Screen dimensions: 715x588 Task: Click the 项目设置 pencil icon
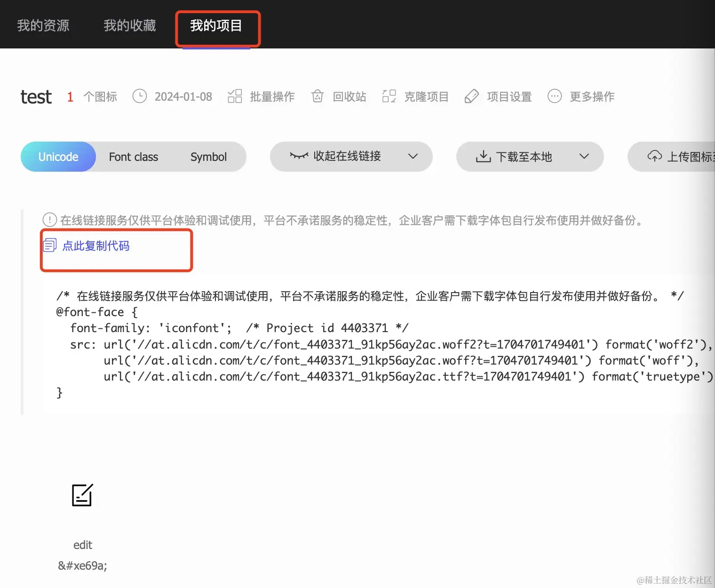471,96
